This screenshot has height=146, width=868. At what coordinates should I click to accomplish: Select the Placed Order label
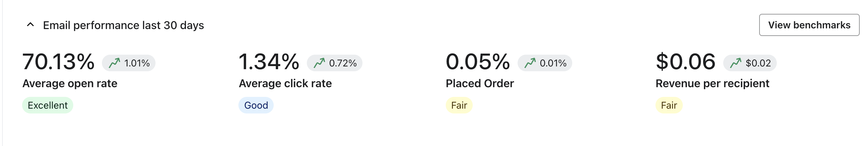click(x=480, y=83)
